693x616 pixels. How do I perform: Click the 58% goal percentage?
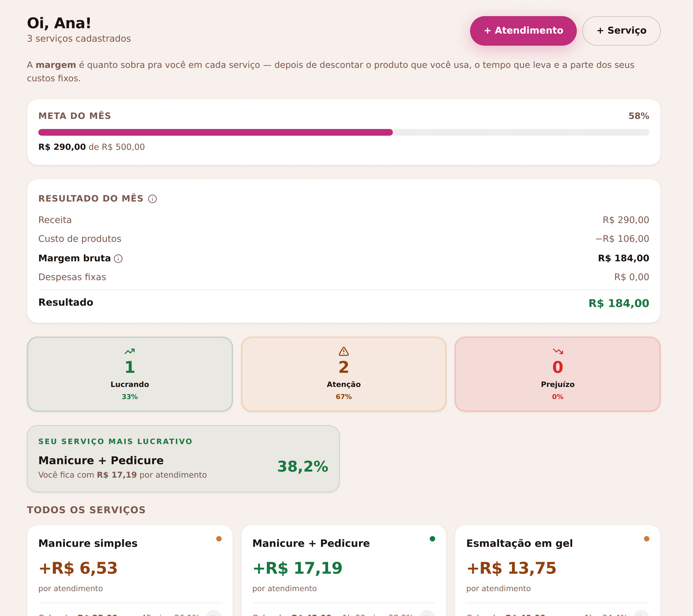639,116
